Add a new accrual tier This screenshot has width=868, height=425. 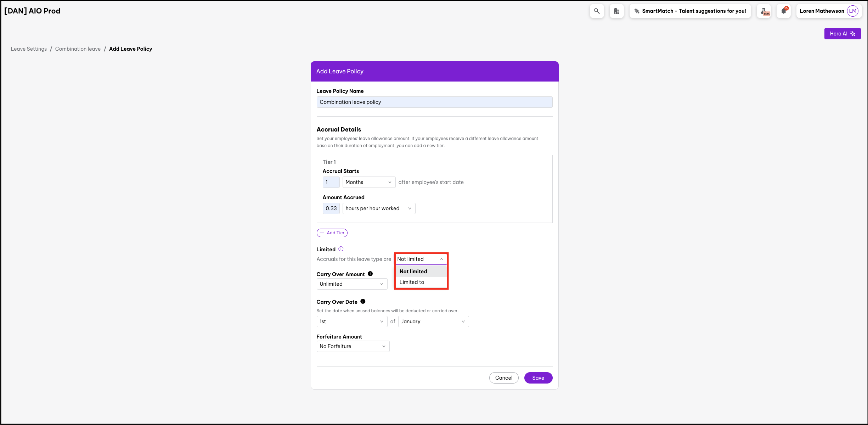click(332, 233)
